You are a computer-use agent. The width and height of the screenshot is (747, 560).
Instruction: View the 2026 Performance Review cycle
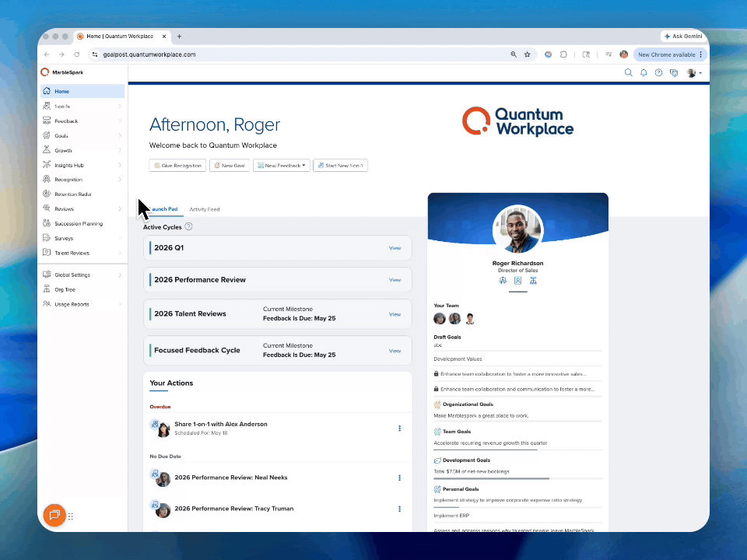[x=395, y=280]
